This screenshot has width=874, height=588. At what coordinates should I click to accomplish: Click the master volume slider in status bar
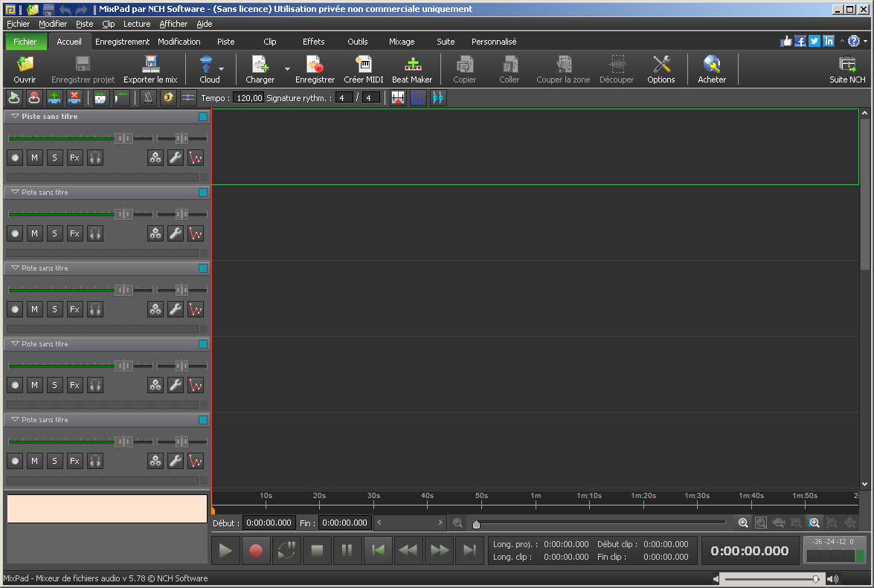click(x=771, y=579)
